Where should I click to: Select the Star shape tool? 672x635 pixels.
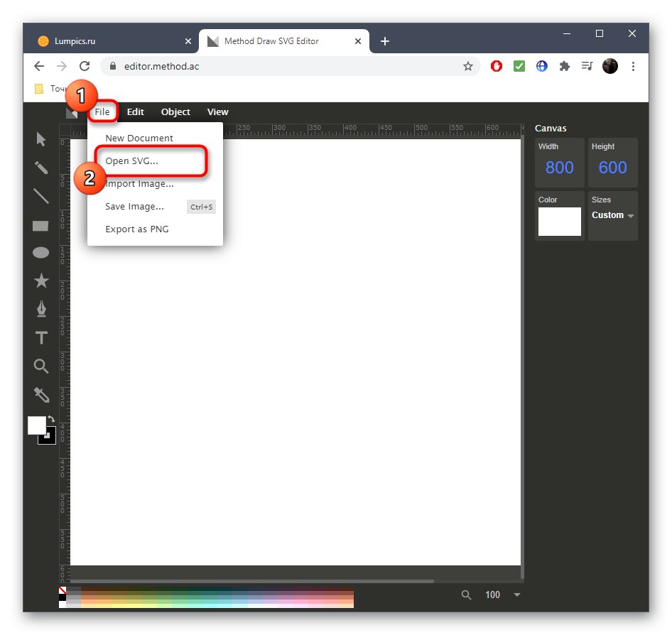tap(41, 281)
